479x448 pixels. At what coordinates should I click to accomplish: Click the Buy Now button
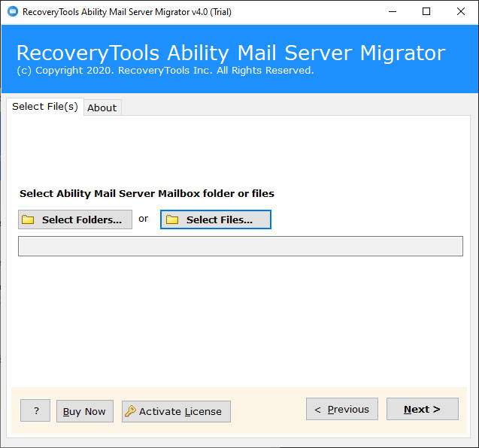(85, 411)
